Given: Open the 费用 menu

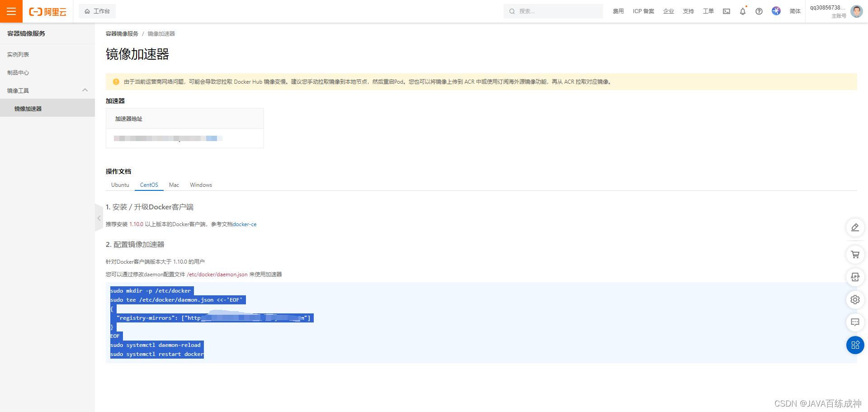Looking at the screenshot, I should point(618,11).
